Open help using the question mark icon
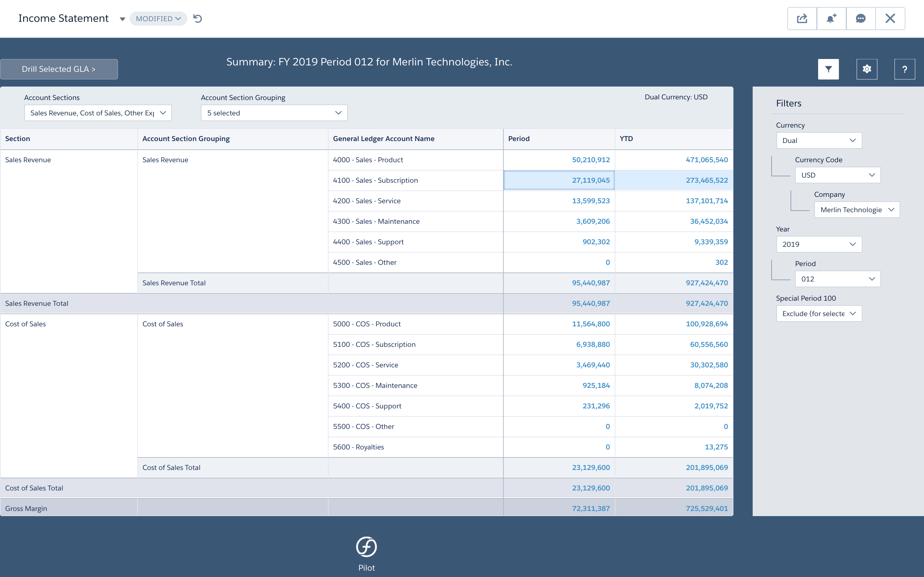This screenshot has width=924, height=577. tap(904, 69)
